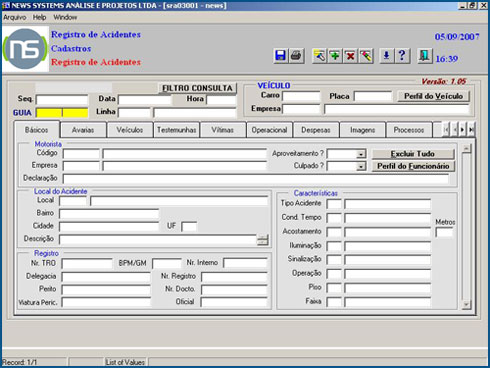Image resolution: width=490 pixels, height=368 pixels.
Task: Click the Tipo Acidente code field
Action: [x=334, y=204]
